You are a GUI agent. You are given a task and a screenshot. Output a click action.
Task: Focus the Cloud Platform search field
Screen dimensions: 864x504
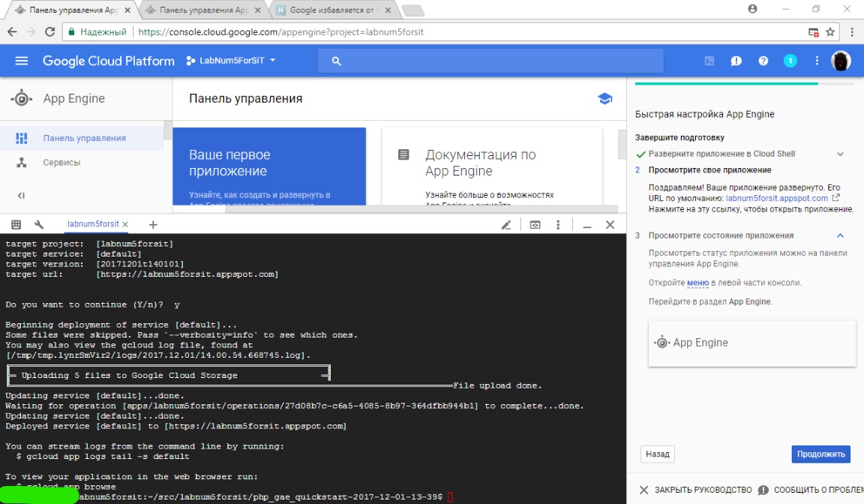point(490,61)
